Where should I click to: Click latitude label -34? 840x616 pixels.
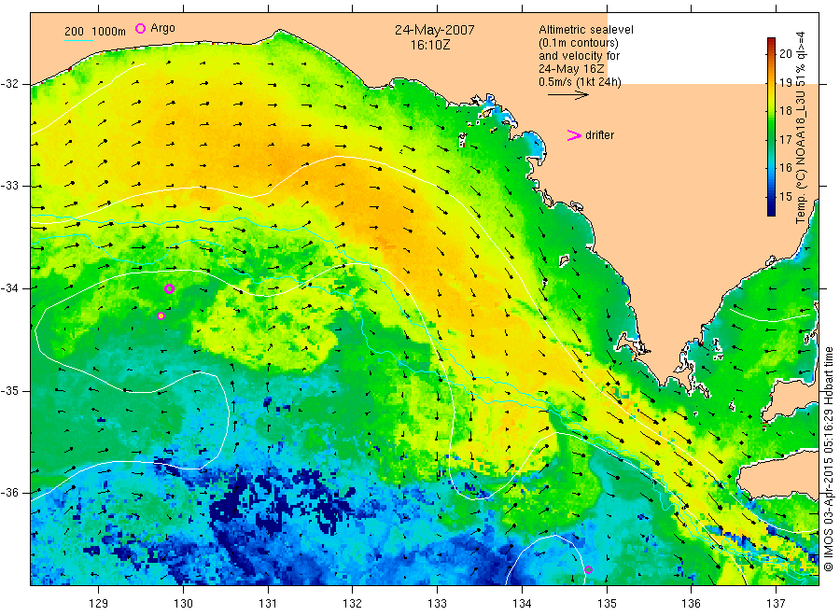9,288
